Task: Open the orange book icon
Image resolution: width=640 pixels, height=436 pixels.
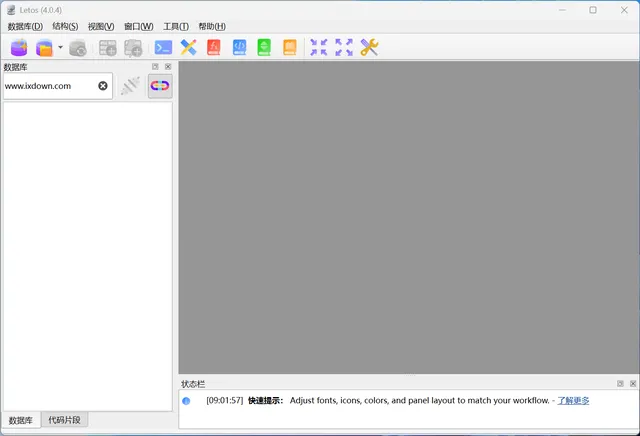Action: pyautogui.click(x=290, y=47)
